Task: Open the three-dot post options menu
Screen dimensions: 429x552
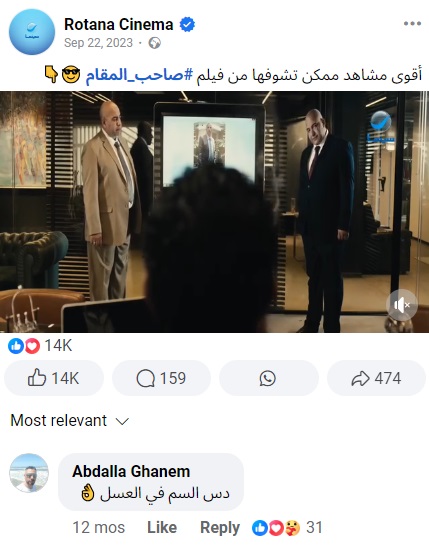Action: [x=412, y=24]
